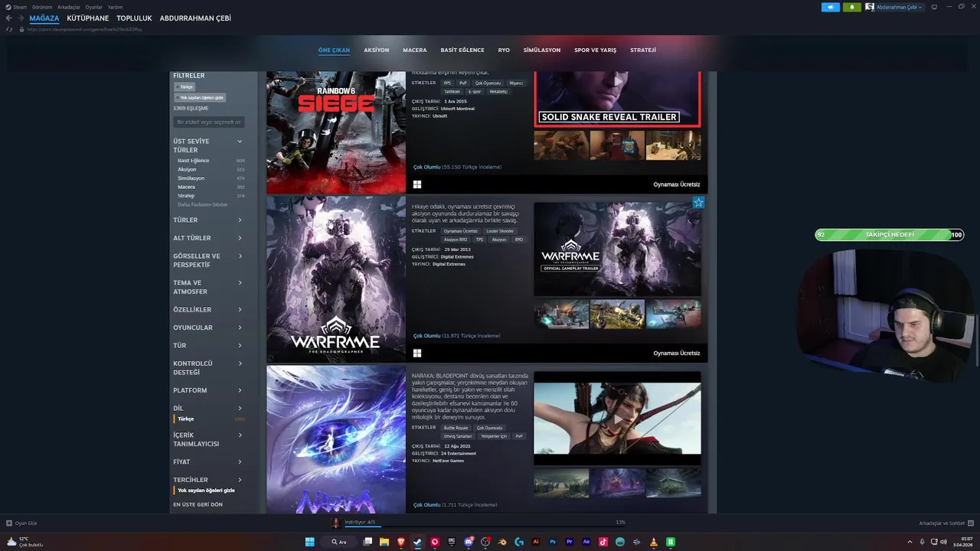
Task: Open Adobe Premiere Pro in taskbar
Action: [570, 542]
